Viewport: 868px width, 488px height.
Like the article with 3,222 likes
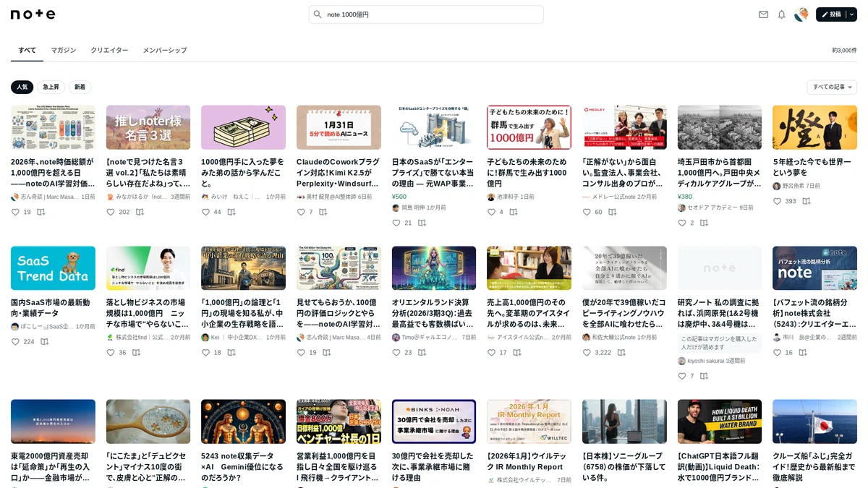[587, 352]
